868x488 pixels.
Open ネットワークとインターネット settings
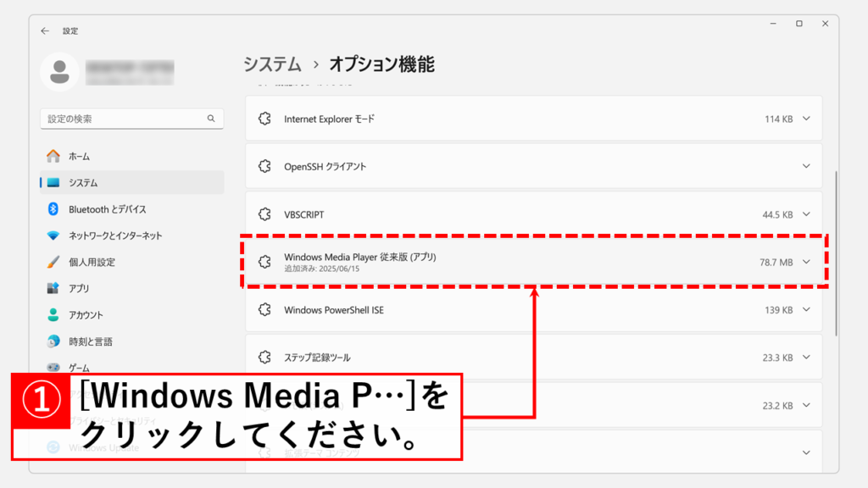(x=132, y=236)
